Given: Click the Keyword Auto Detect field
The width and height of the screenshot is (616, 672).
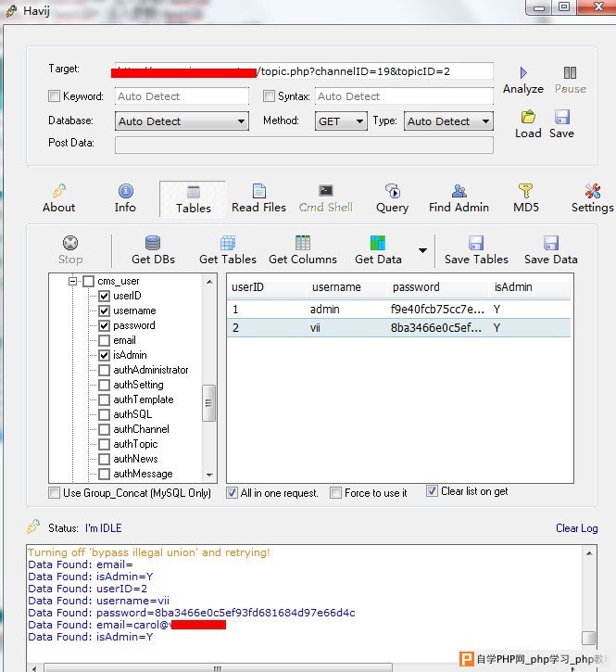Looking at the screenshot, I should tap(182, 96).
